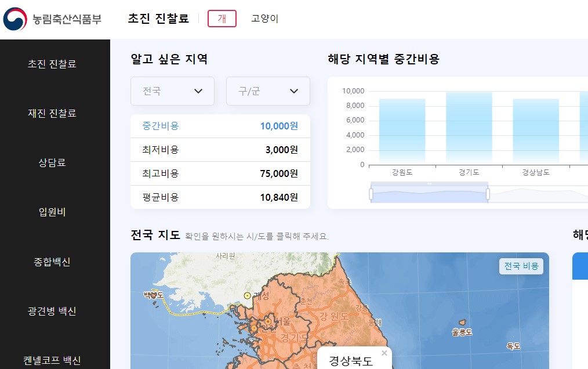Click the 전국 비용 button on the map

(521, 266)
